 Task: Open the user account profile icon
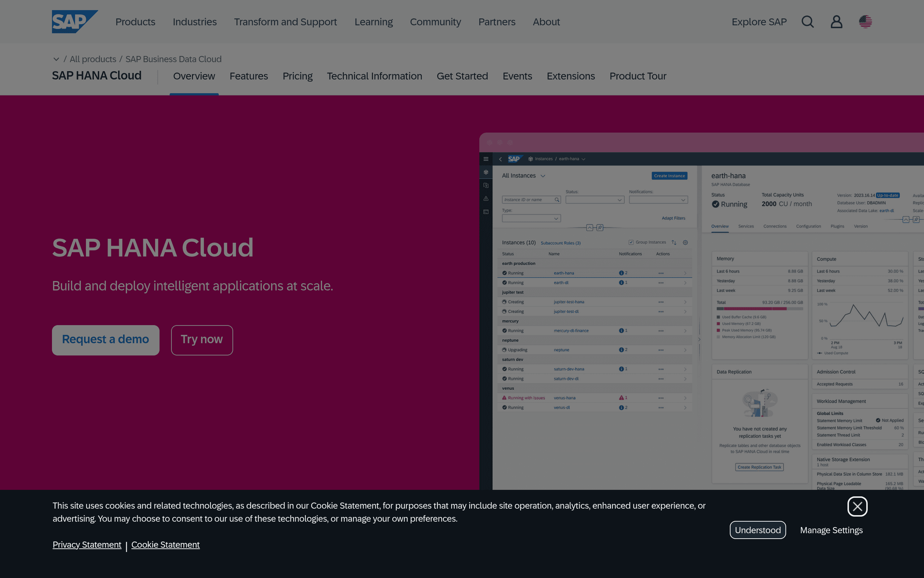pyautogui.click(x=837, y=22)
